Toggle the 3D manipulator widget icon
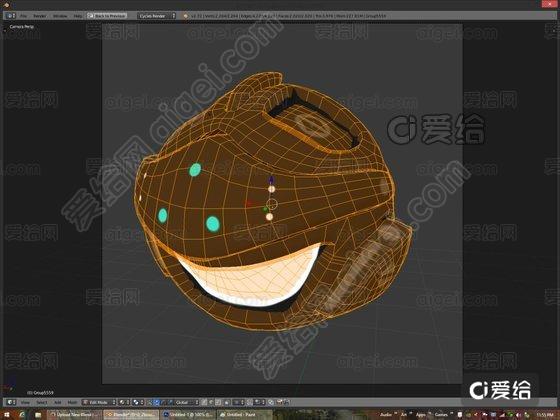This screenshot has width=560, height=420. pos(150,402)
